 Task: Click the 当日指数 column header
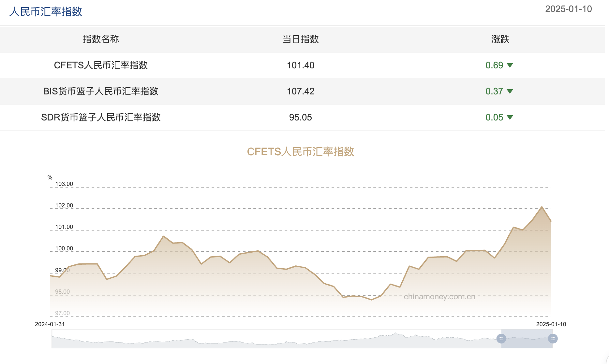click(x=300, y=39)
